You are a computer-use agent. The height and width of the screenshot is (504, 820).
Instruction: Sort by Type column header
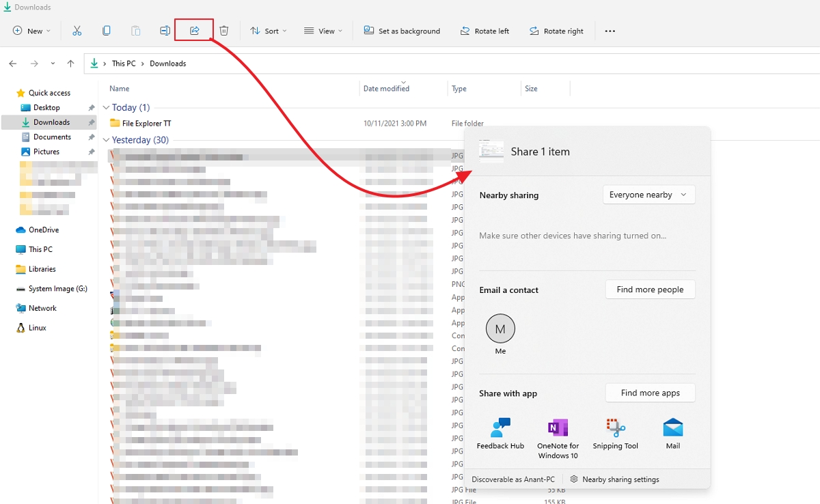(459, 89)
